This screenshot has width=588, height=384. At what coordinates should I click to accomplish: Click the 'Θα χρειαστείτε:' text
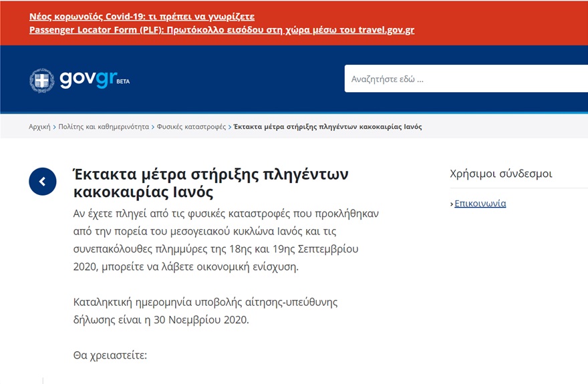tap(110, 355)
